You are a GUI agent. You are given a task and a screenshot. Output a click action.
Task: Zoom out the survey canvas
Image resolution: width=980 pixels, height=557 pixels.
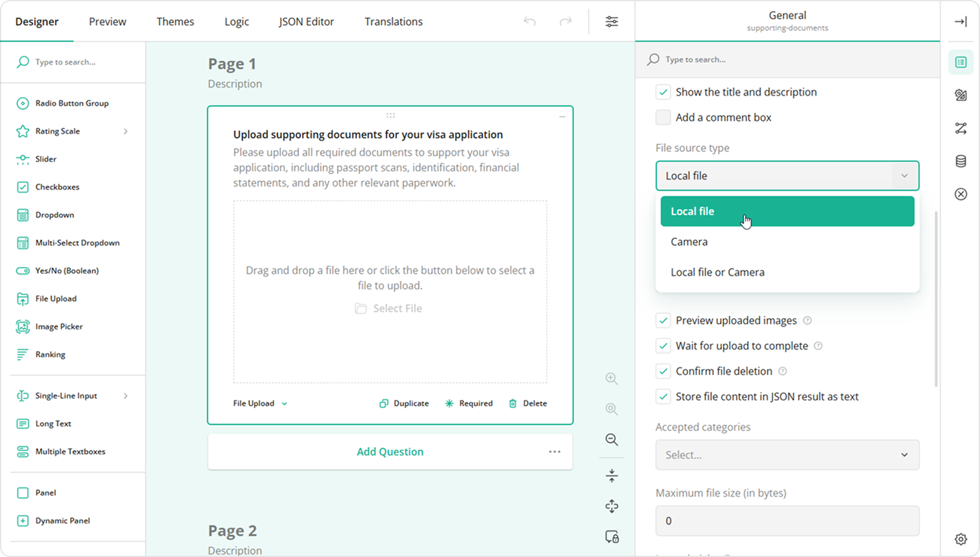tap(611, 440)
